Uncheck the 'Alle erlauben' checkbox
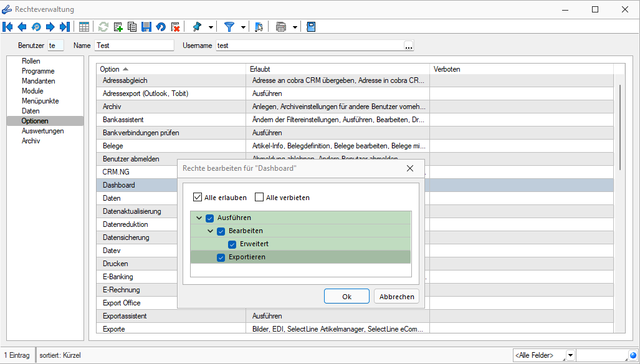Image resolution: width=640 pixels, height=364 pixels. pos(198,198)
